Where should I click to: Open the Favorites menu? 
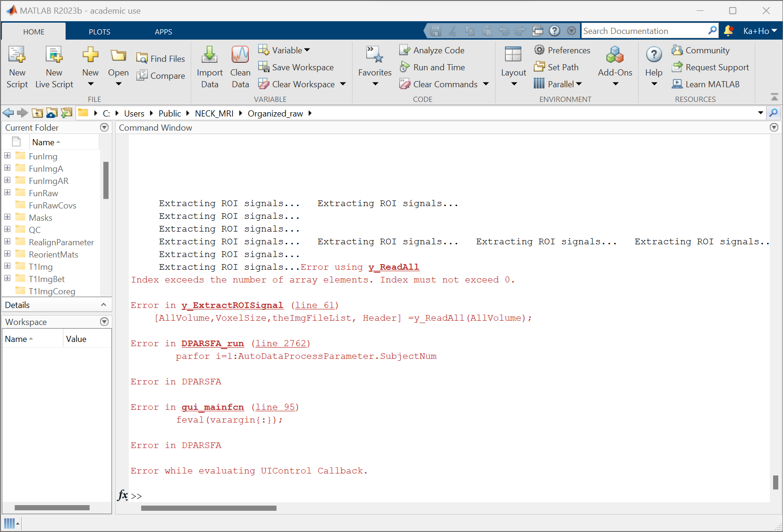coord(375,67)
